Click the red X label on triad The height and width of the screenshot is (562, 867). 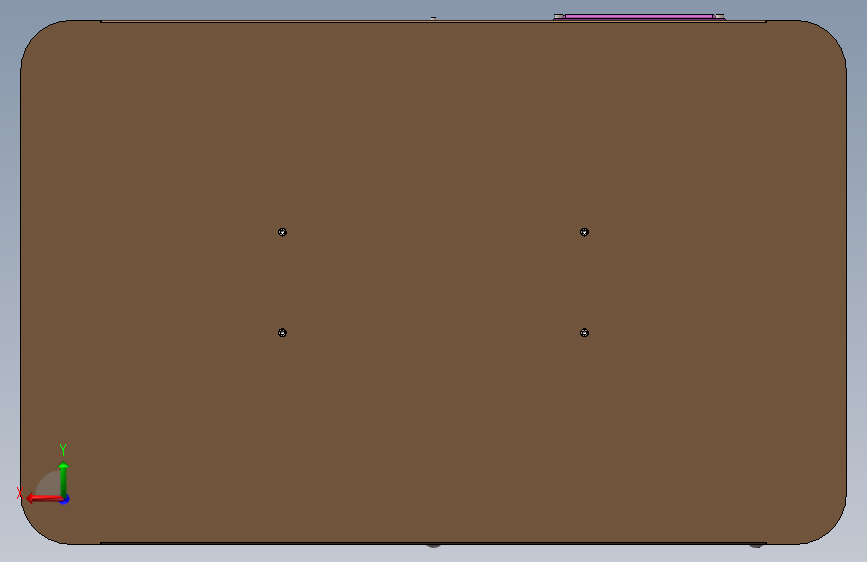pos(20,493)
